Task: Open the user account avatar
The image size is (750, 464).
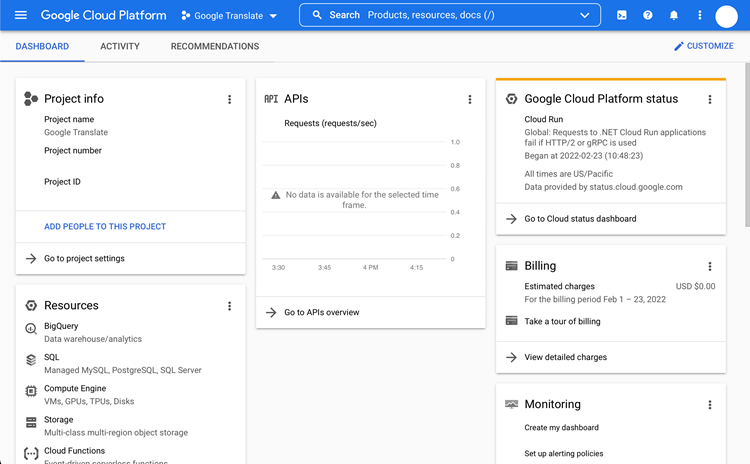Action: click(726, 16)
